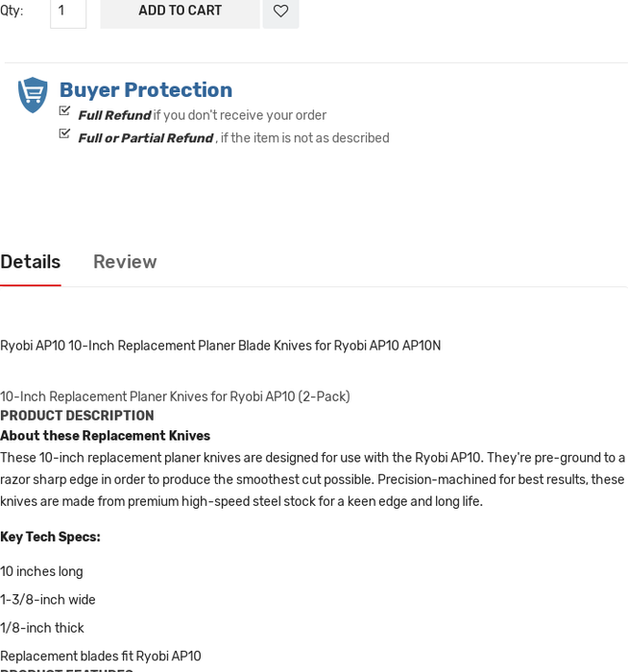Click the "10 inches long" spec line
The image size is (628, 672).
pyautogui.click(x=41, y=571)
